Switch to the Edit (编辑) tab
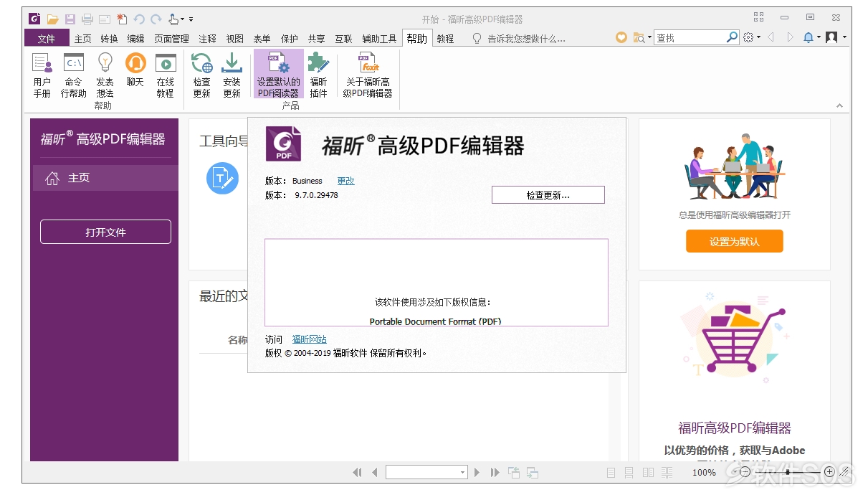The width and height of the screenshot is (868, 495). point(135,39)
